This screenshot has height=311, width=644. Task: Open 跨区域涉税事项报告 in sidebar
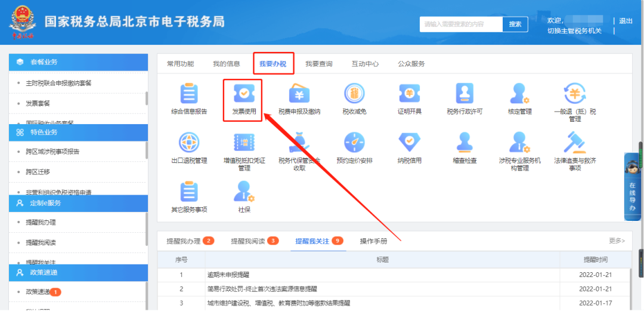click(52, 152)
